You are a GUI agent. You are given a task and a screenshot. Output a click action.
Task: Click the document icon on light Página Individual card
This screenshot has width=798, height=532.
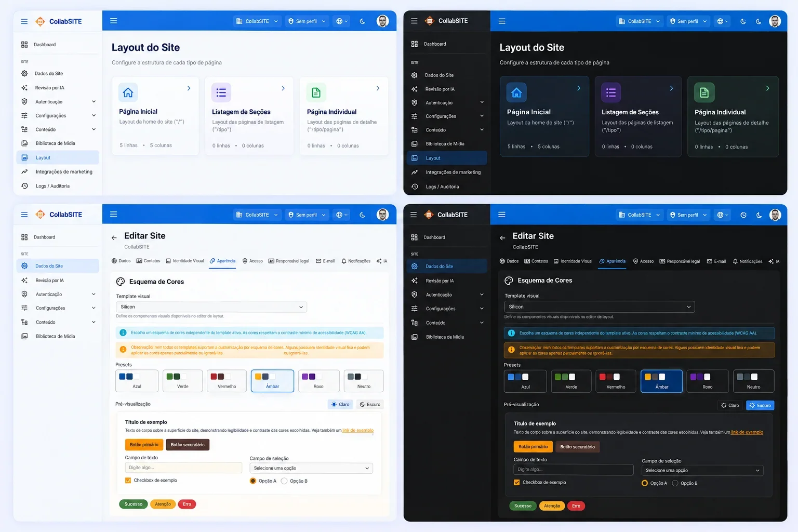tap(316, 93)
